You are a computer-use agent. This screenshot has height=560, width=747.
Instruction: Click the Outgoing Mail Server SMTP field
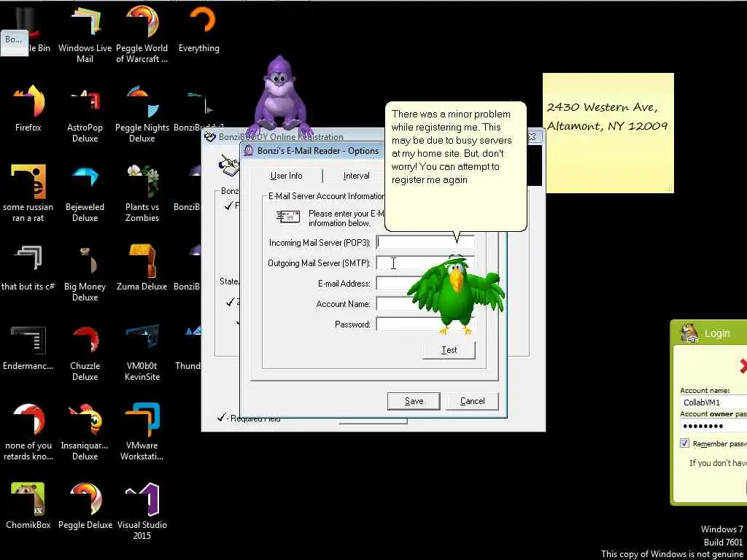425,262
